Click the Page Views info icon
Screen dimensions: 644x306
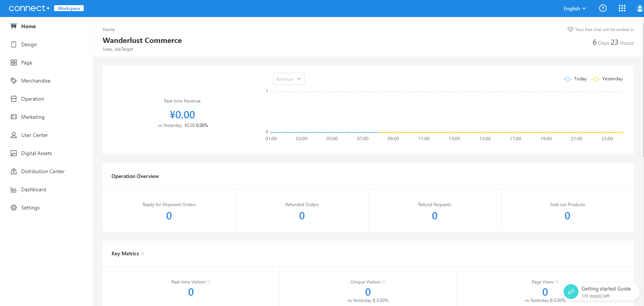pos(557,282)
